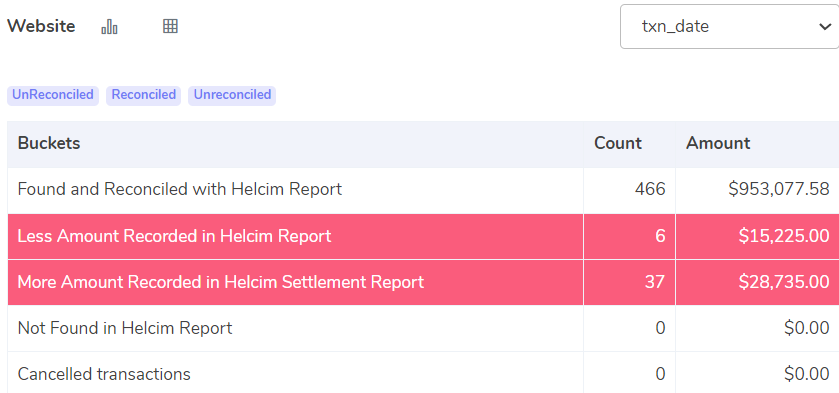The height and width of the screenshot is (393, 839).
Task: Select the UnReconciled filter tag
Action: point(53,95)
